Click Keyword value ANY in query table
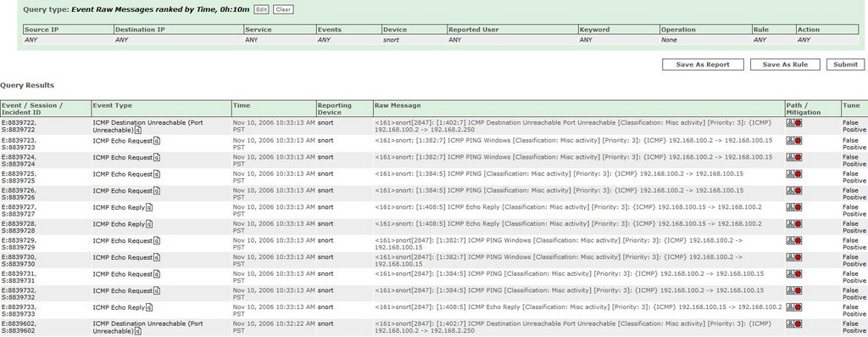 pyautogui.click(x=587, y=40)
